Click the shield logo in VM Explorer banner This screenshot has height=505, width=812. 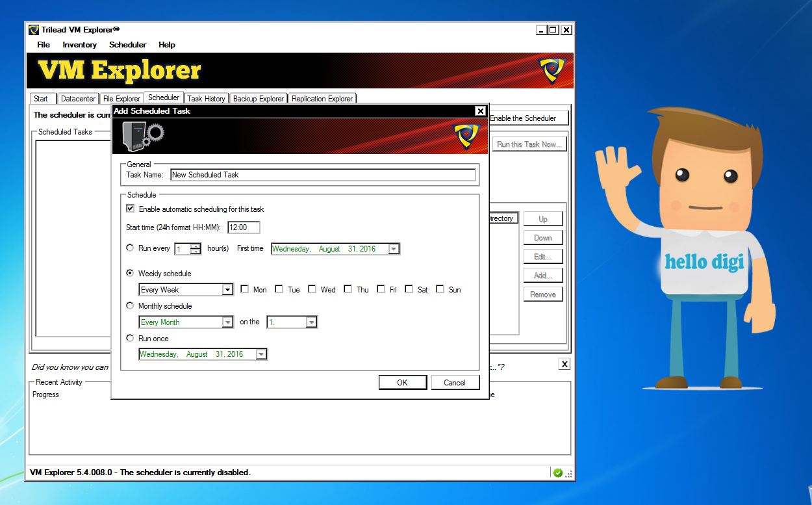tap(552, 70)
